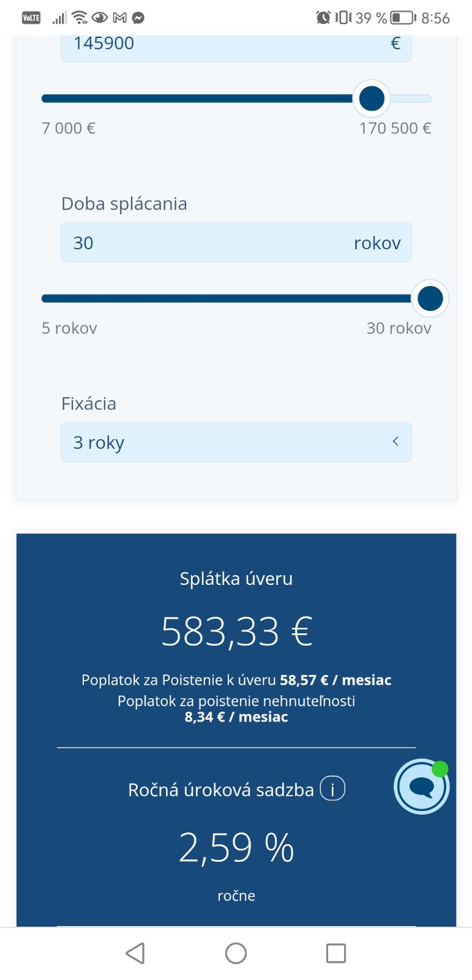Viewport: 472px width, 980px height.
Task: Tap the 7 000 € minimum label
Action: (x=69, y=128)
